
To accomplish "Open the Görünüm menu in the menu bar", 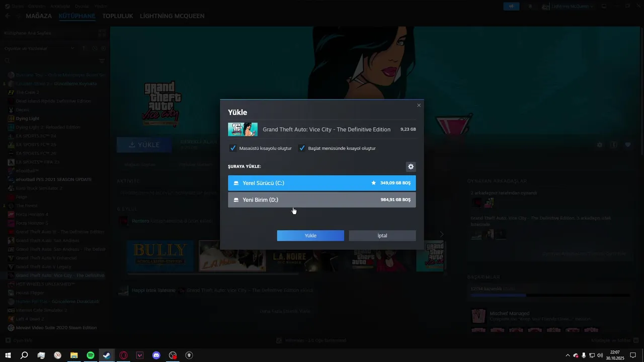I will [36, 6].
